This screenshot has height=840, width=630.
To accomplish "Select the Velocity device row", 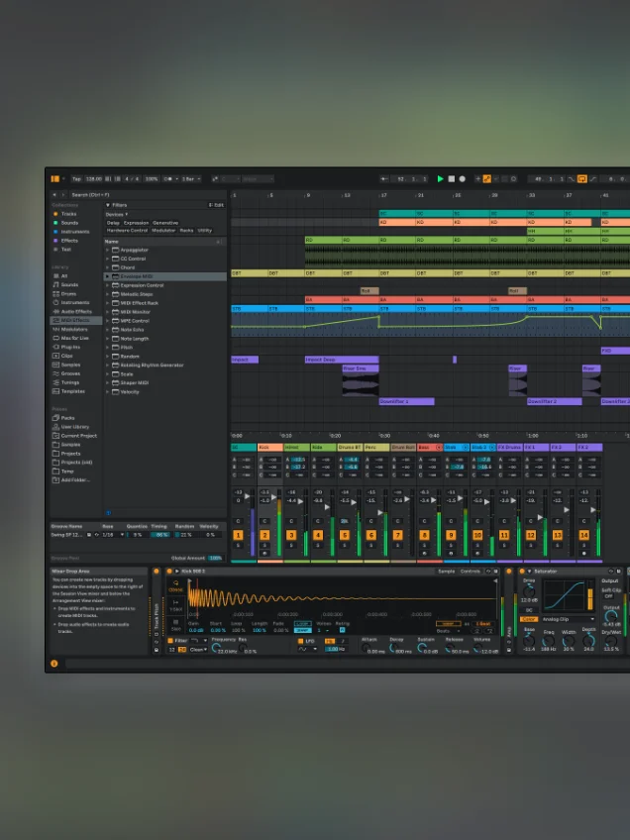I will point(165,391).
